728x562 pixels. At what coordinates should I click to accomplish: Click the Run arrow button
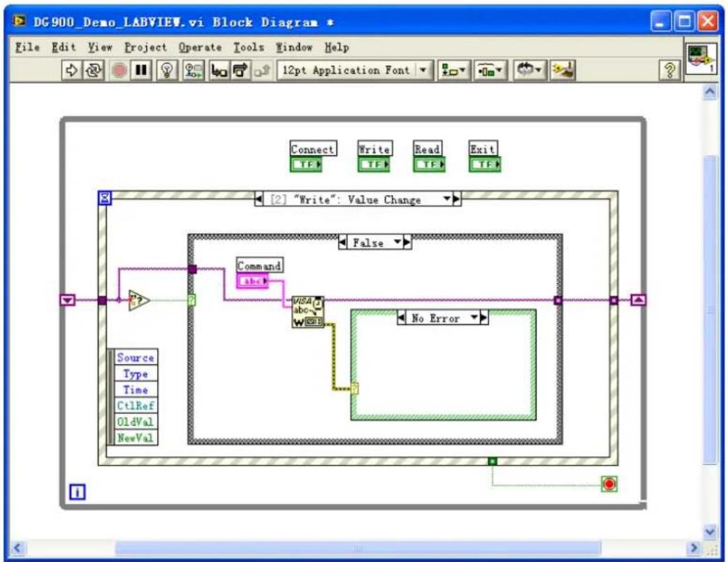click(71, 71)
